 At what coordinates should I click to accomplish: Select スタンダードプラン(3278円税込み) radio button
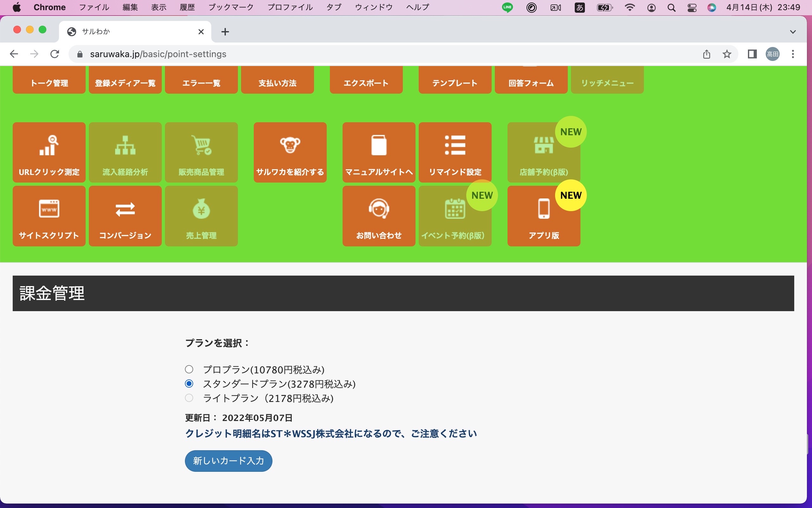pos(189,384)
